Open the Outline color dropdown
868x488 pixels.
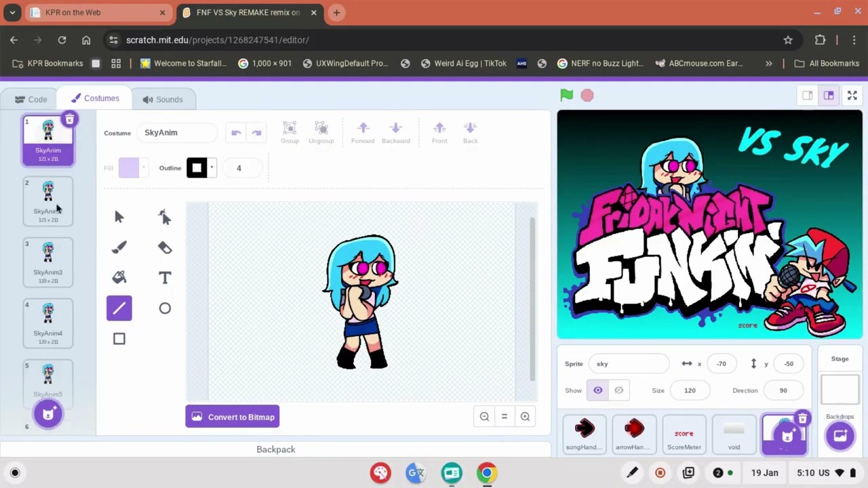[212, 168]
